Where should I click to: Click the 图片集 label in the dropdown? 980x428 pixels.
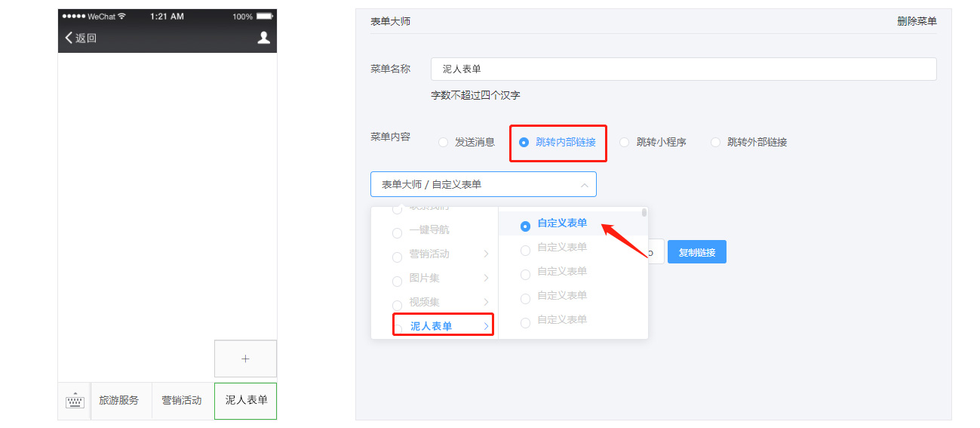pyautogui.click(x=425, y=278)
